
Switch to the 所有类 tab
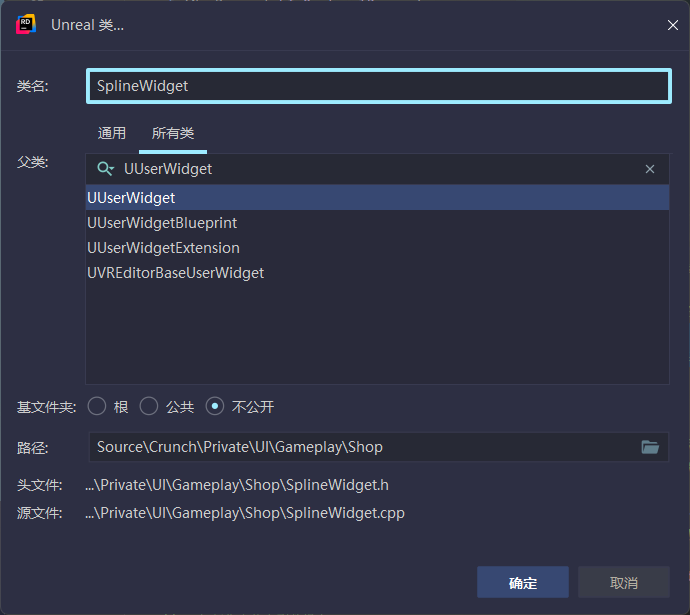[172, 133]
